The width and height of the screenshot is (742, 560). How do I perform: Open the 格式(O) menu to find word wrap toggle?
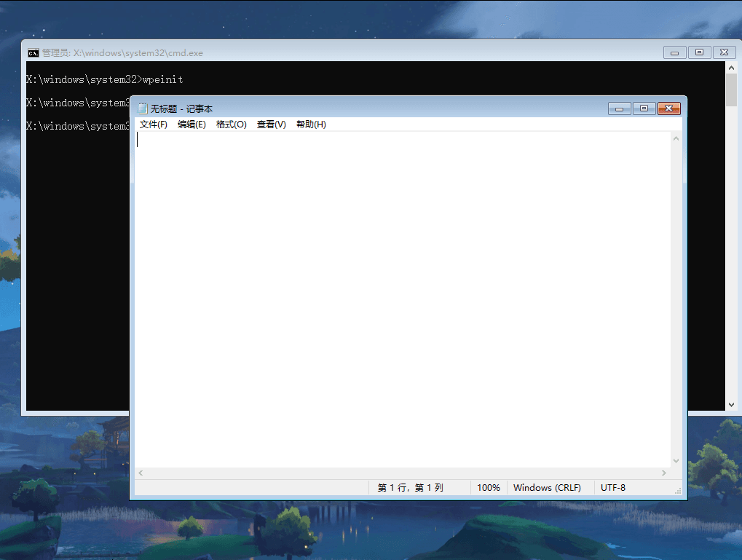pyautogui.click(x=231, y=124)
